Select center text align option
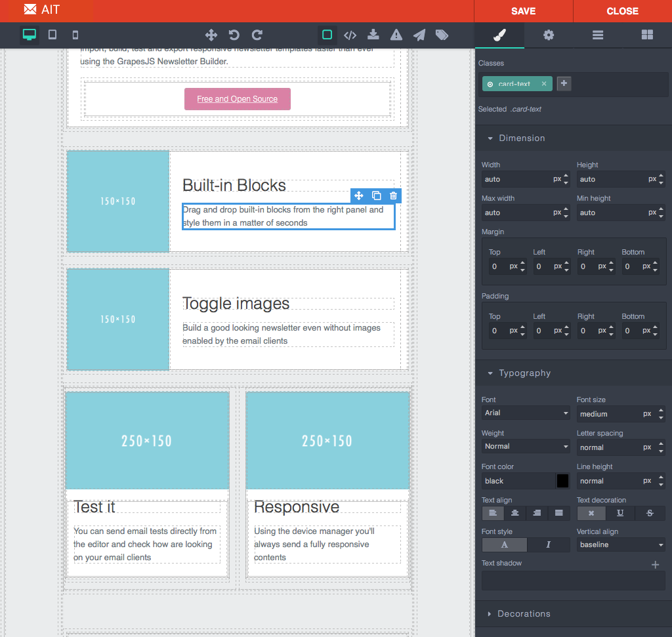Viewport: 672px width, 637px height. pos(515,513)
